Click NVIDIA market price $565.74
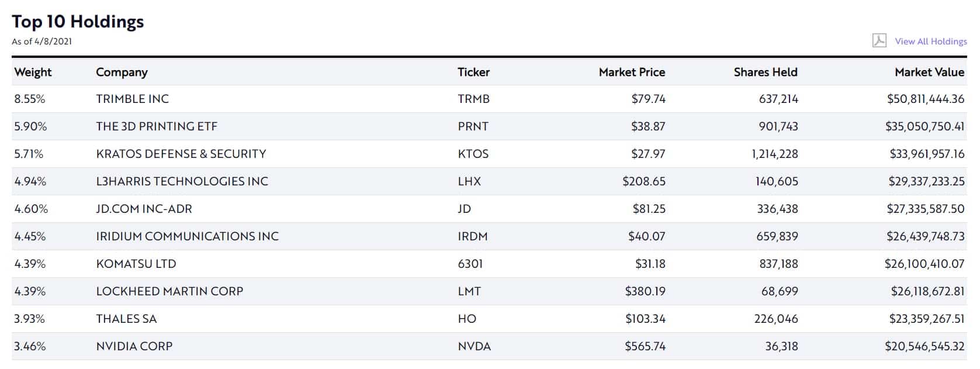980x369 pixels. tap(645, 346)
